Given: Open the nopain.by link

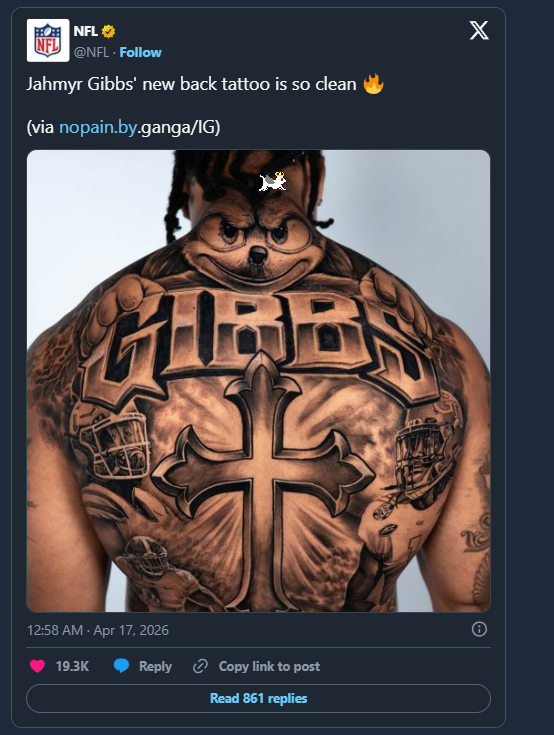Looking at the screenshot, I should pyautogui.click(x=98, y=127).
